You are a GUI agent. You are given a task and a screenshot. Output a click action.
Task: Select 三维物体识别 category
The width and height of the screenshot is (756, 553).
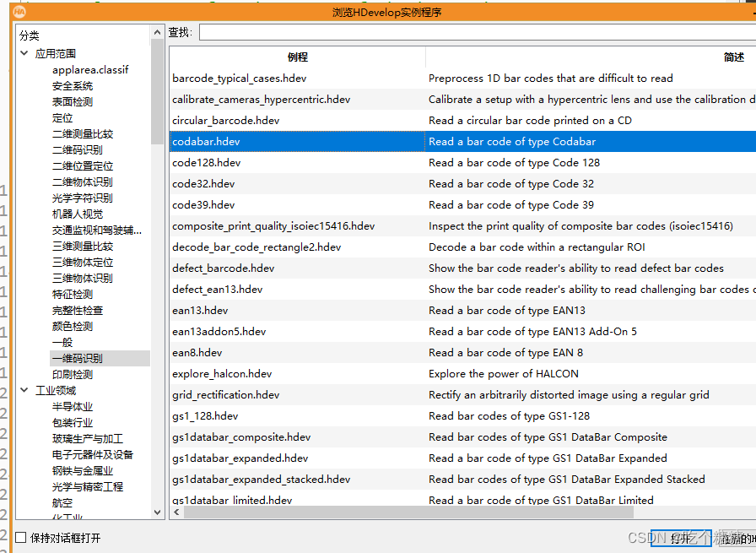83,278
